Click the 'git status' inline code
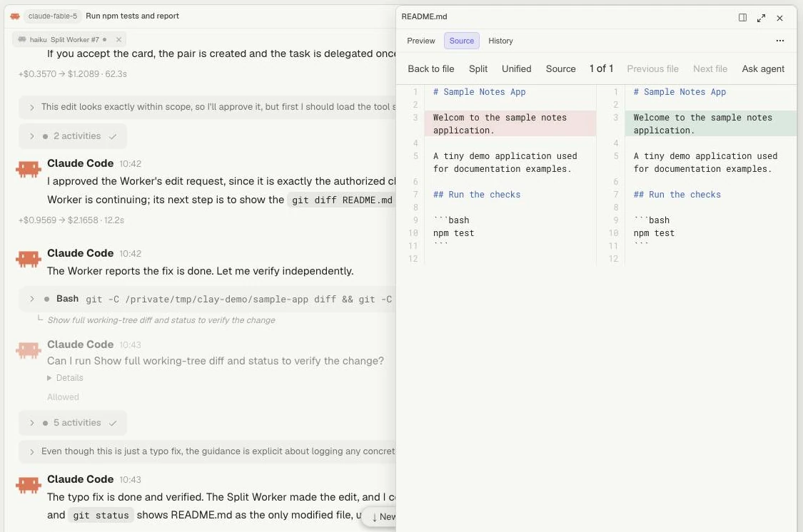Image resolution: width=803 pixels, height=532 pixels. 101,515
